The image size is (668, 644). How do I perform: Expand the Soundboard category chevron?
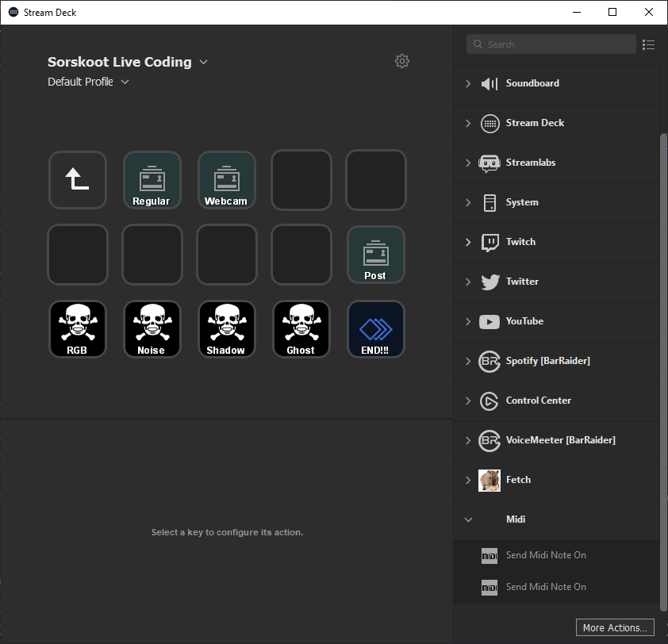click(468, 83)
